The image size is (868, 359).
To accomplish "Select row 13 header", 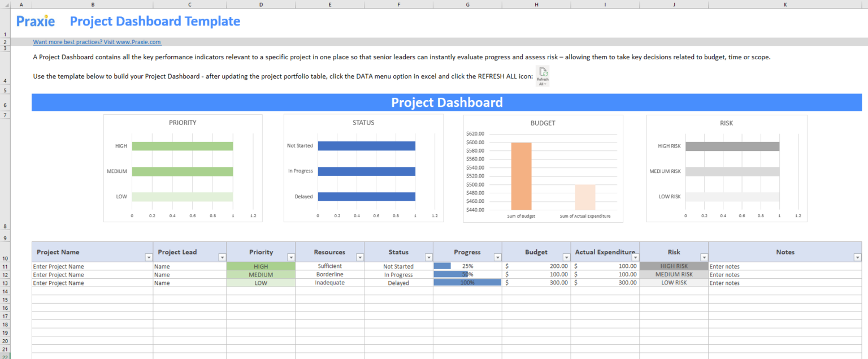I will click(x=5, y=283).
